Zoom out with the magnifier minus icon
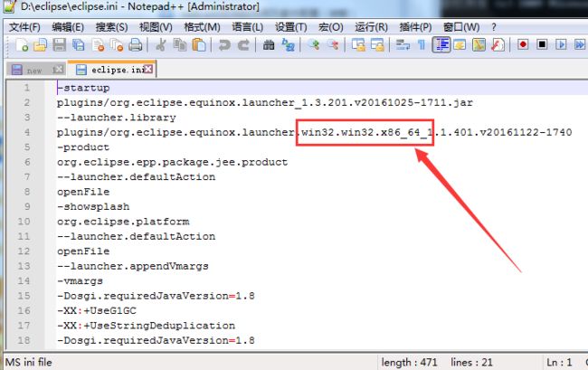Image resolution: width=588 pixels, height=370 pixels. tap(333, 45)
